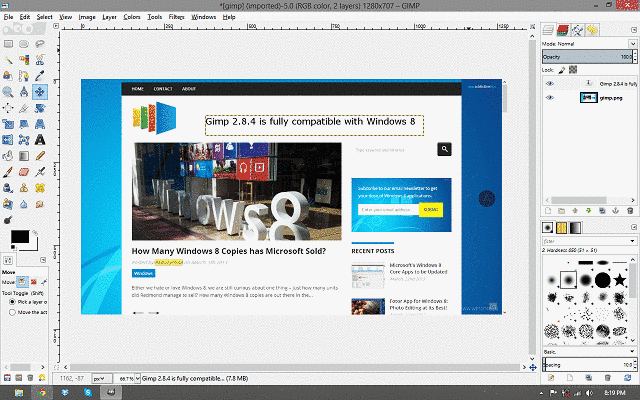Open the layer Mode dropdown
Screen dimensions: 640x400
pyautogui.click(x=633, y=44)
